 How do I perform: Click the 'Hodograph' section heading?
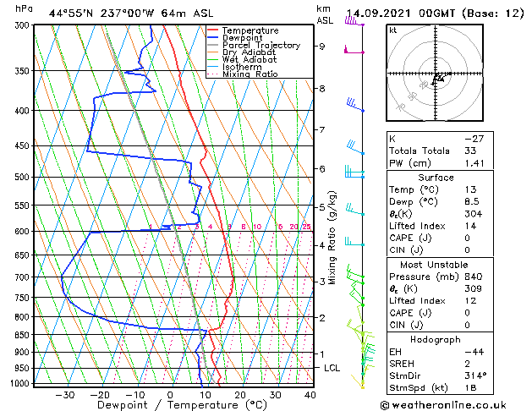click(x=436, y=340)
